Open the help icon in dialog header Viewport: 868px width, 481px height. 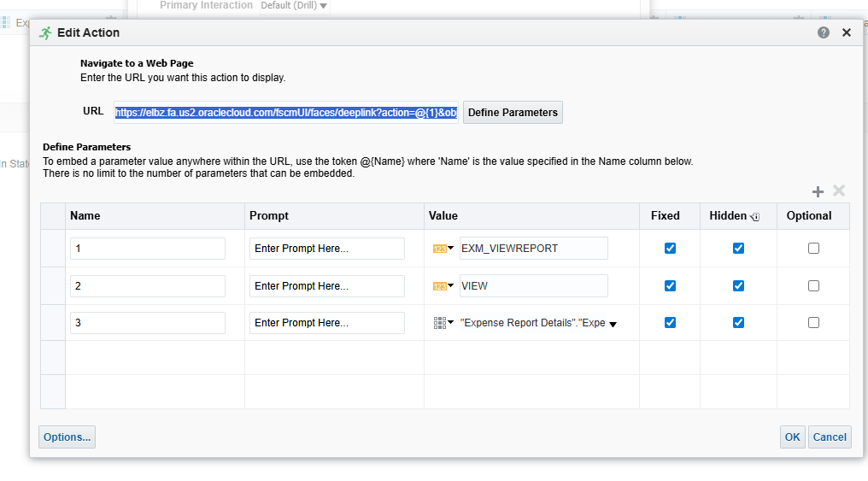(x=824, y=32)
